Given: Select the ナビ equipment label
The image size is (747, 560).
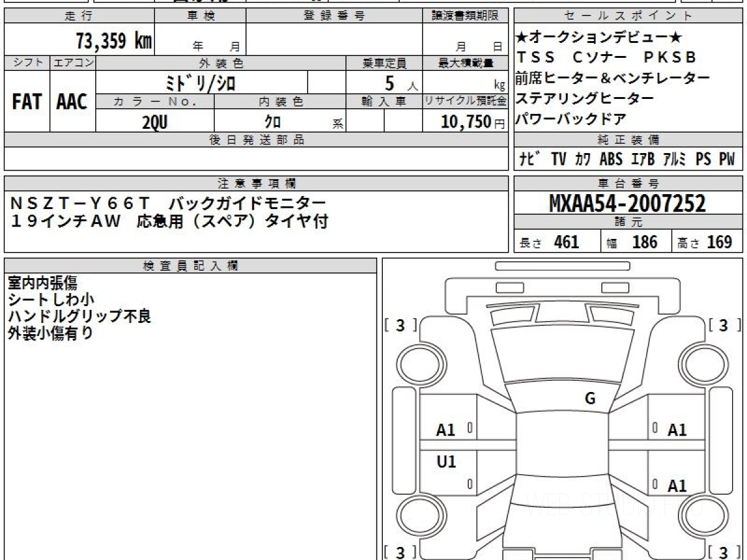Looking at the screenshot, I should (530, 159).
